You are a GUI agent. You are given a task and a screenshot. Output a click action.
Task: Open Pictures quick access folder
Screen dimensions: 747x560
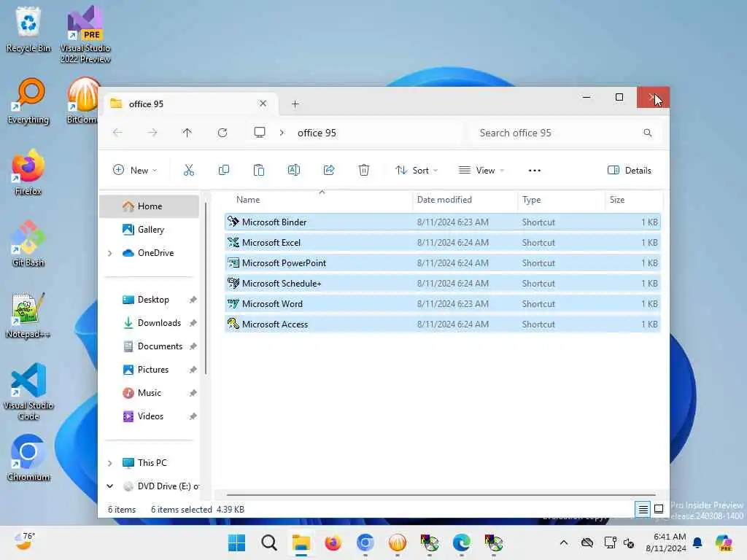149,370
